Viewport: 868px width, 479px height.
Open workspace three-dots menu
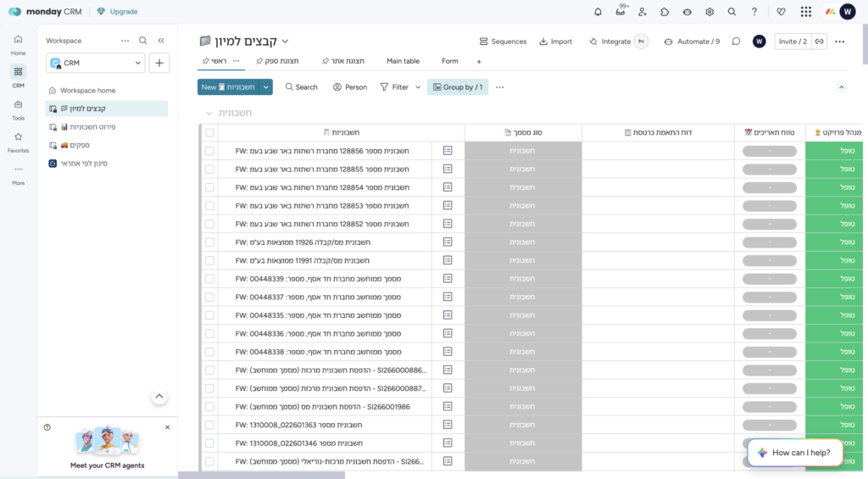click(x=125, y=41)
